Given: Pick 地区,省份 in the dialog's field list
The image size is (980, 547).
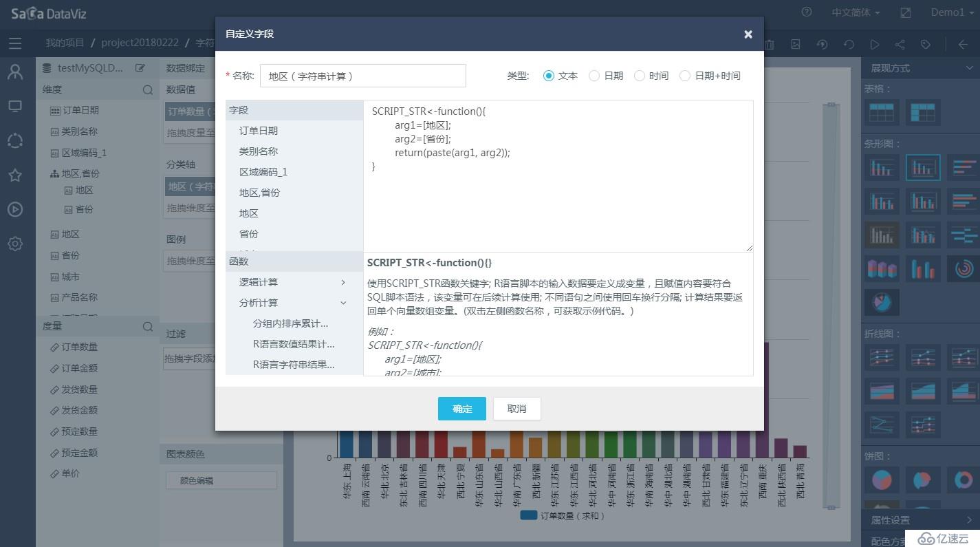Looking at the screenshot, I should point(259,193).
